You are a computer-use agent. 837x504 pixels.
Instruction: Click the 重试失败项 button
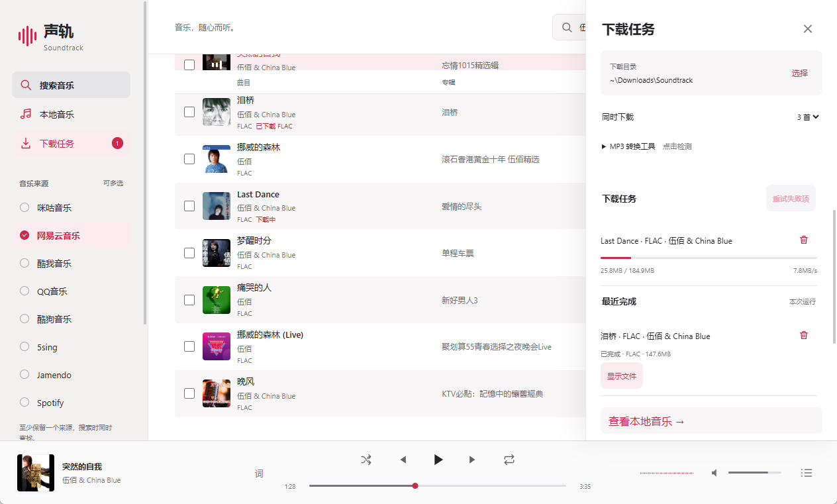791,198
